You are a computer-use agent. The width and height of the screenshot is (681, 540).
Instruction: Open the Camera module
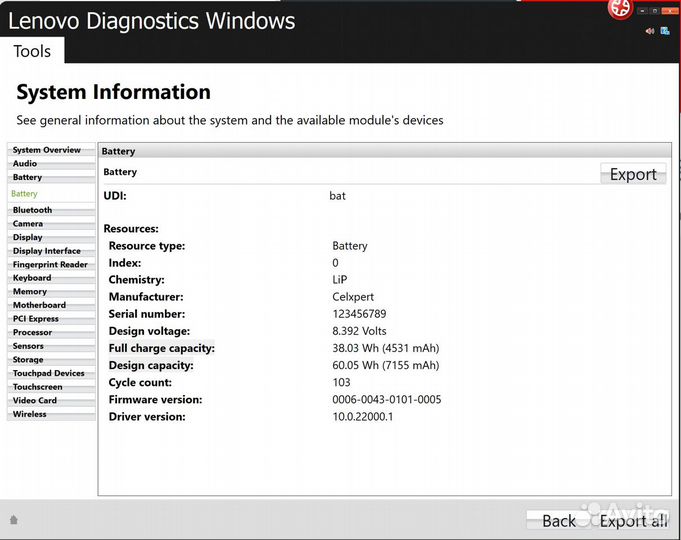(x=51, y=223)
